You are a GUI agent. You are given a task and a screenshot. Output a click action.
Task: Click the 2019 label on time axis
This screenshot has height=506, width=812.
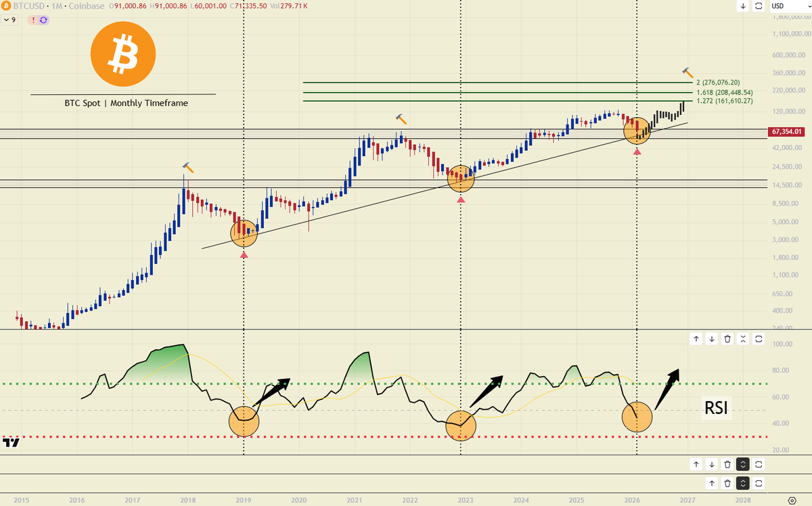pos(243,500)
